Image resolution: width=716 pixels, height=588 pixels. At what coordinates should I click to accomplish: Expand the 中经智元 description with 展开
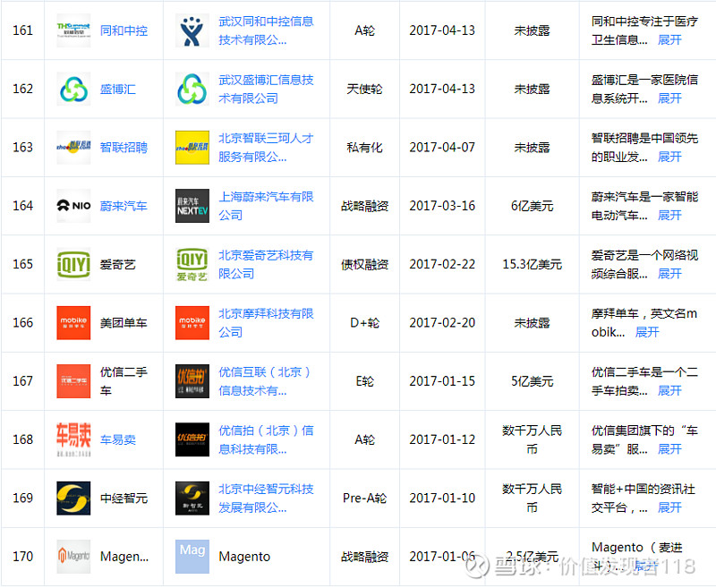pos(669,507)
